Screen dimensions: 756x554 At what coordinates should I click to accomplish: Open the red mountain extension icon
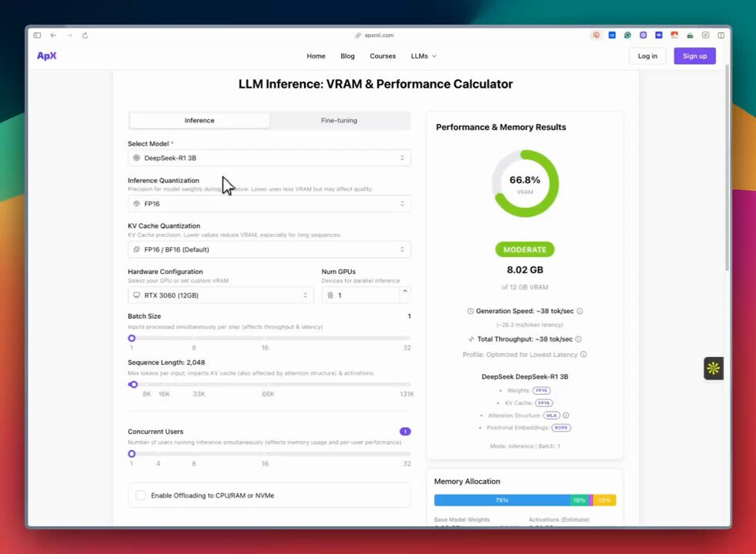pyautogui.click(x=674, y=35)
